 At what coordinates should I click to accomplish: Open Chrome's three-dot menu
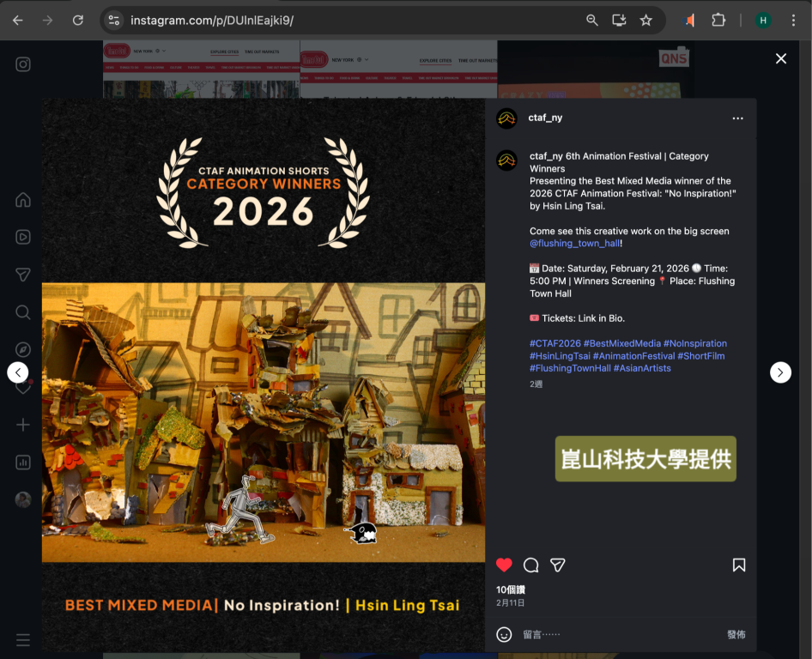pyautogui.click(x=793, y=20)
